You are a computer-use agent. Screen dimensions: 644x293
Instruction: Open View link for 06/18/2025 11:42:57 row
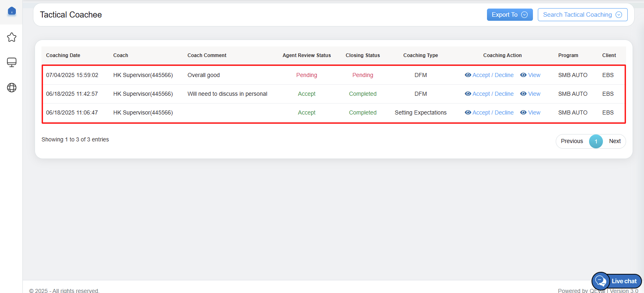click(534, 94)
